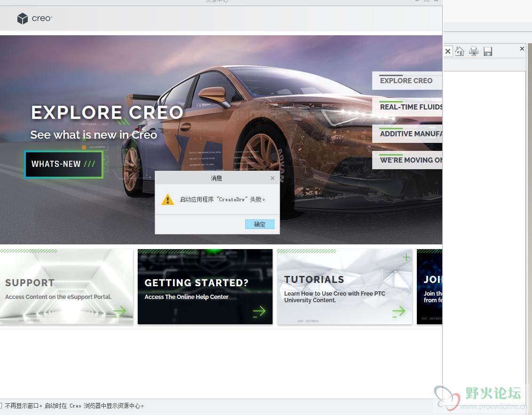Click the browser save icon
Viewport: 532px width, 415px height.
pyautogui.click(x=488, y=51)
